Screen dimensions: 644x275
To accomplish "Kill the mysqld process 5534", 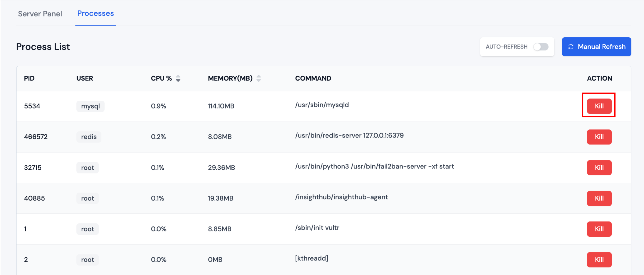I will pyautogui.click(x=599, y=106).
